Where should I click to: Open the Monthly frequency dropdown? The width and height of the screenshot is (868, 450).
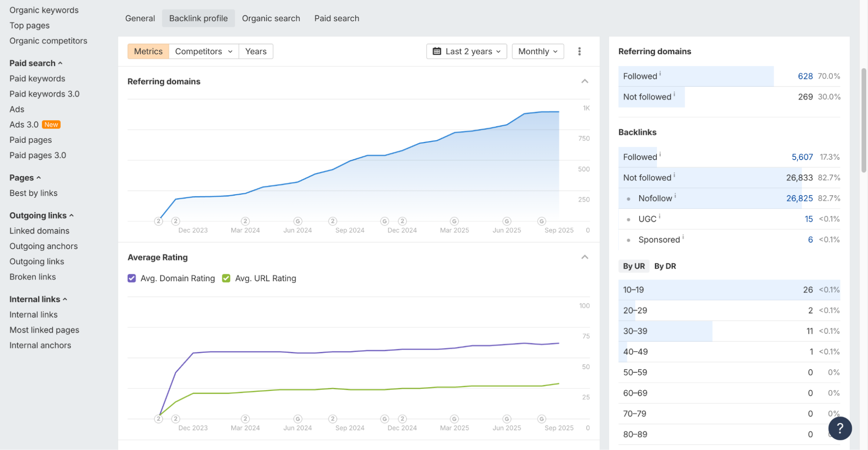coord(538,51)
